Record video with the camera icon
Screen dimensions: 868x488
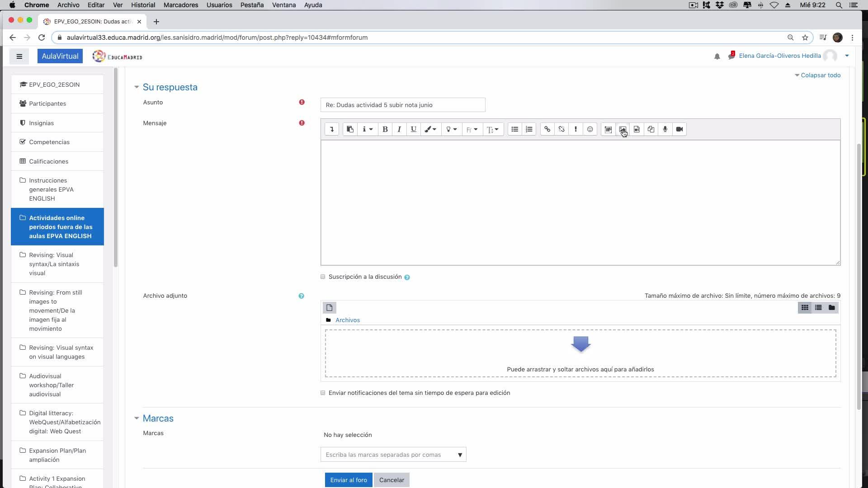tap(679, 129)
